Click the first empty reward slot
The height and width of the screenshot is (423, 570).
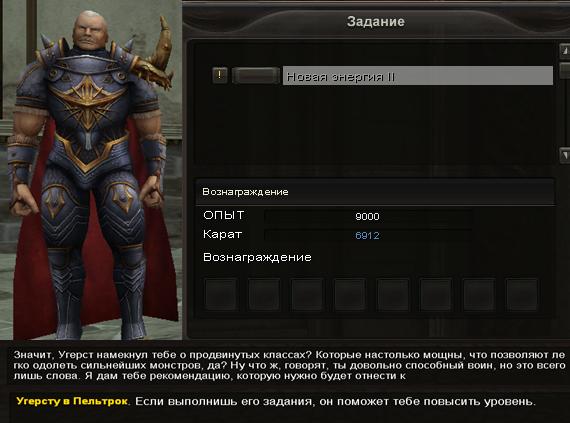pos(221,294)
